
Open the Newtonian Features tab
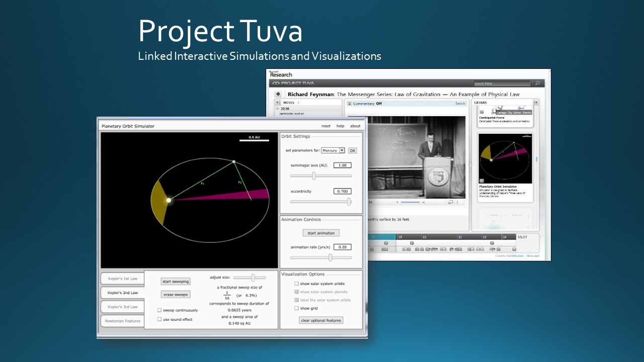pos(122,321)
